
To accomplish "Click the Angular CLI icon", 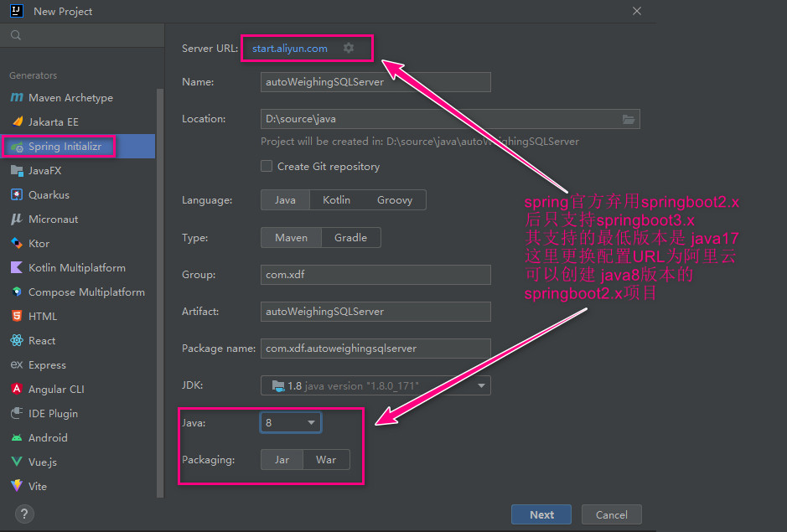I will (17, 389).
